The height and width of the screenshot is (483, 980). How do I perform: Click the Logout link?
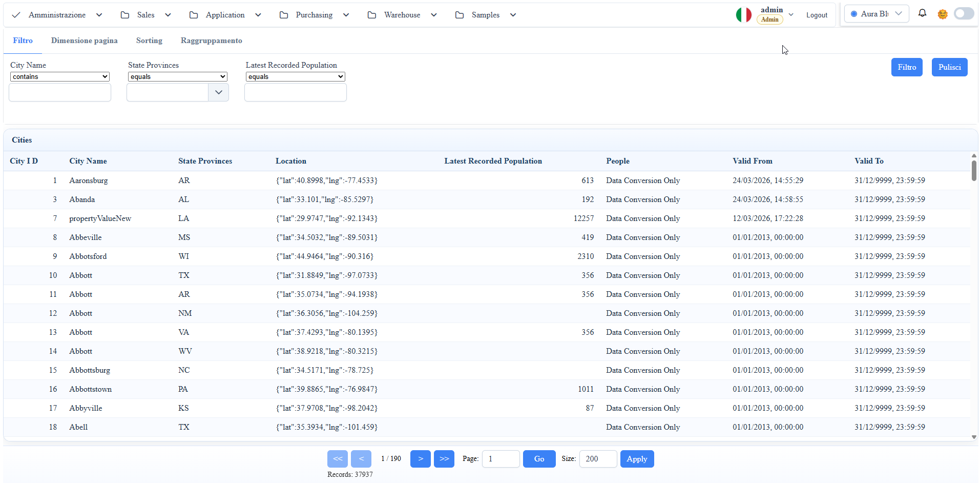817,15
